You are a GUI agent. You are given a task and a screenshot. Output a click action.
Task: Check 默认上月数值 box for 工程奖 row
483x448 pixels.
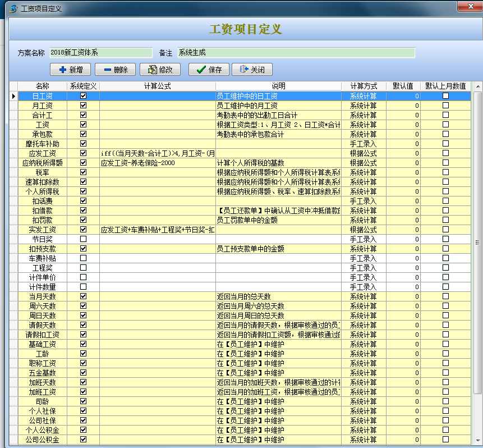[x=445, y=268]
